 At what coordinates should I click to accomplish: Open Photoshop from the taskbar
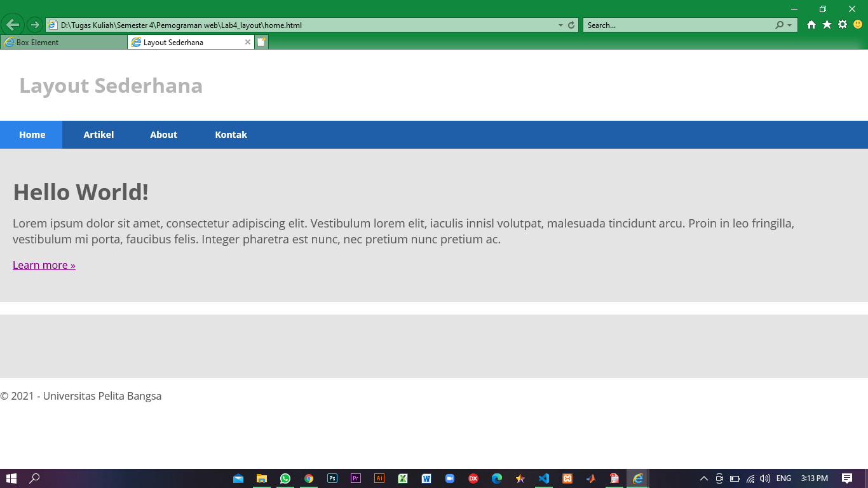click(332, 478)
